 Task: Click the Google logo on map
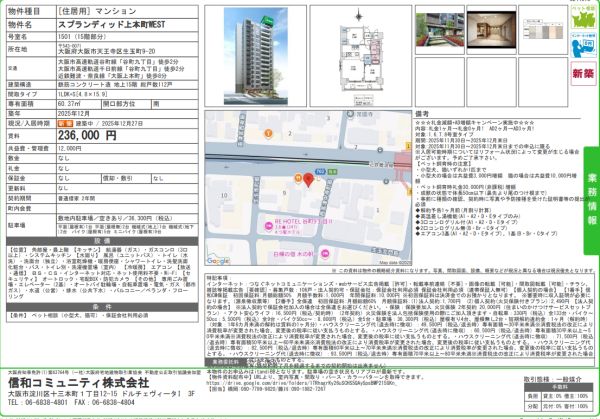pyautogui.click(x=218, y=261)
